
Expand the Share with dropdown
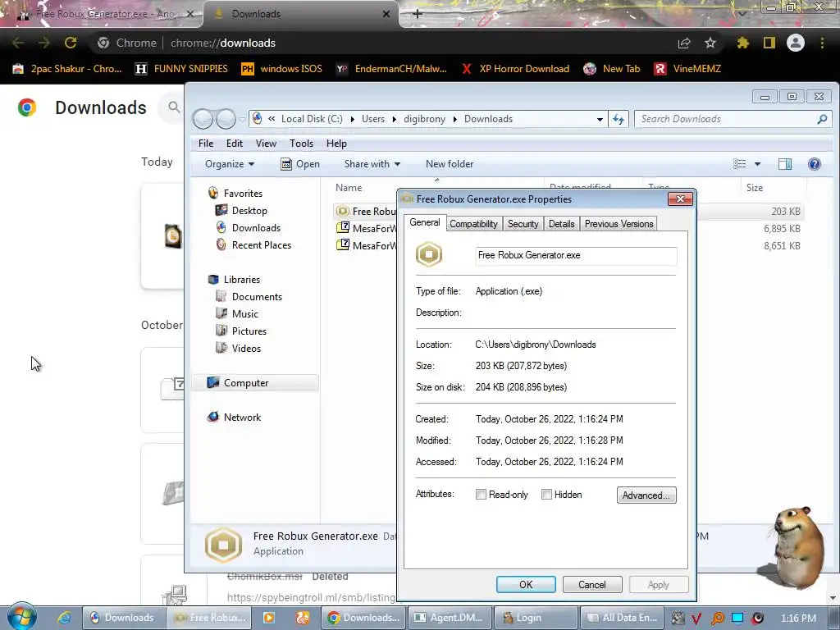[372, 164]
